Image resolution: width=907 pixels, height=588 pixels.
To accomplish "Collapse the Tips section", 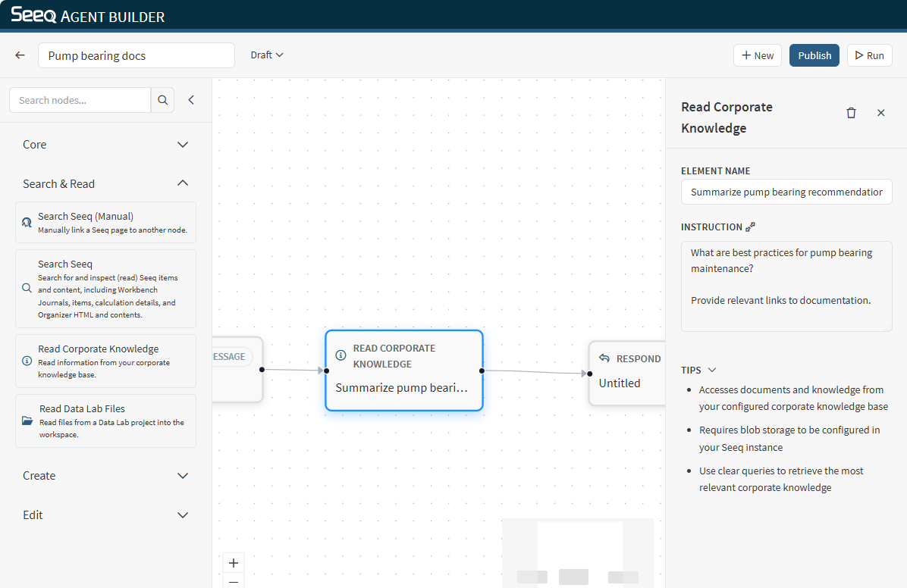I will (x=711, y=370).
